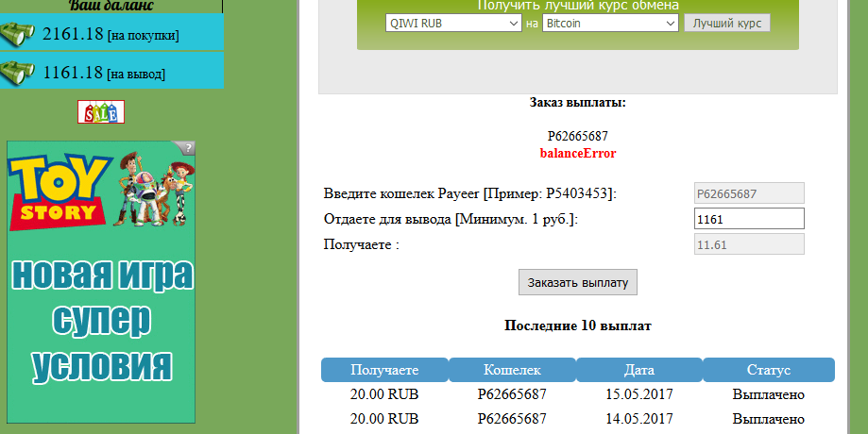Click the Заказать выплату button
Image resolution: width=868 pixels, height=434 pixels.
[577, 282]
